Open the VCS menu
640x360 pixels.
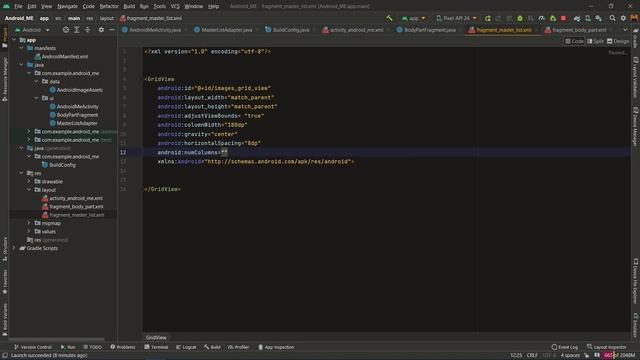click(175, 7)
